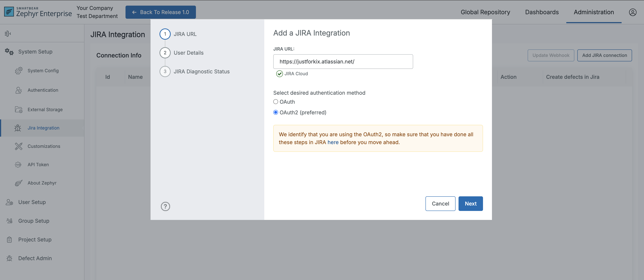Open About Zephyr via the feather icon

(x=18, y=183)
